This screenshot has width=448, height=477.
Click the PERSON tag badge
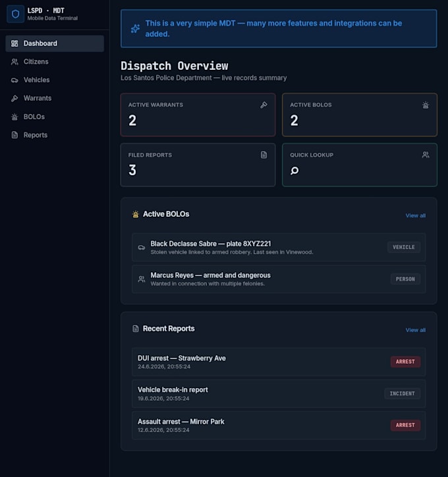point(405,279)
